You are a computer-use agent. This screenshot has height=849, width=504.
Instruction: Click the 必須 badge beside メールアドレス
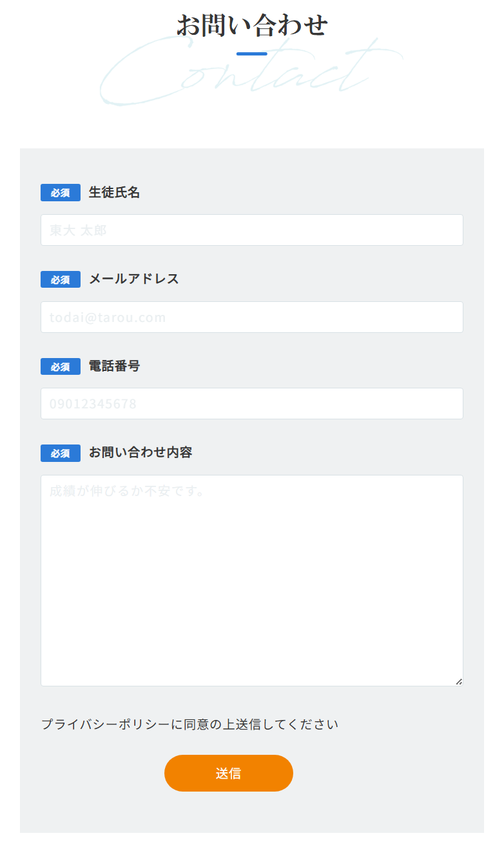(61, 279)
